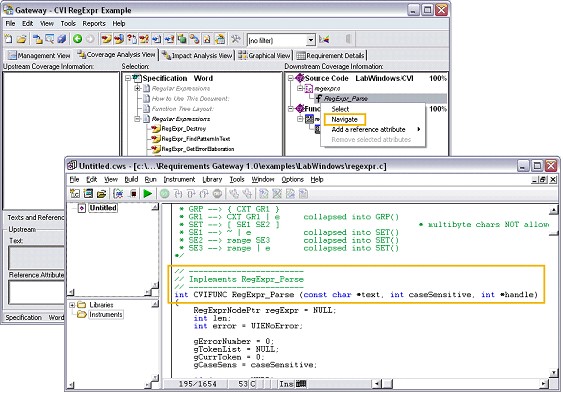
Task: Click the green back arrow in Gateway toolbar
Action: (77, 39)
